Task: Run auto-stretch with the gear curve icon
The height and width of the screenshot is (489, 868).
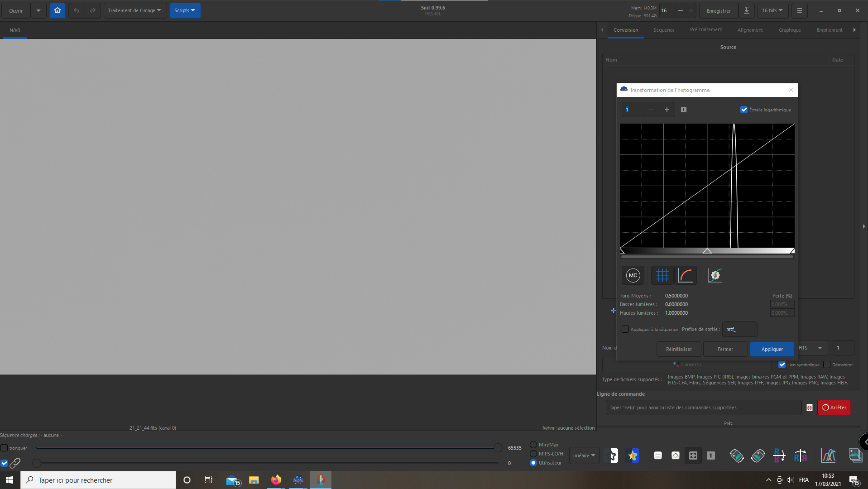Action: (715, 275)
